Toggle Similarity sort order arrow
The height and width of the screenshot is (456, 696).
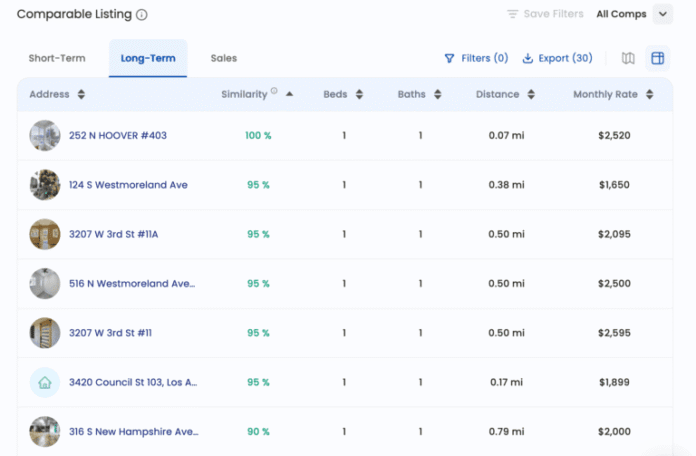289,95
